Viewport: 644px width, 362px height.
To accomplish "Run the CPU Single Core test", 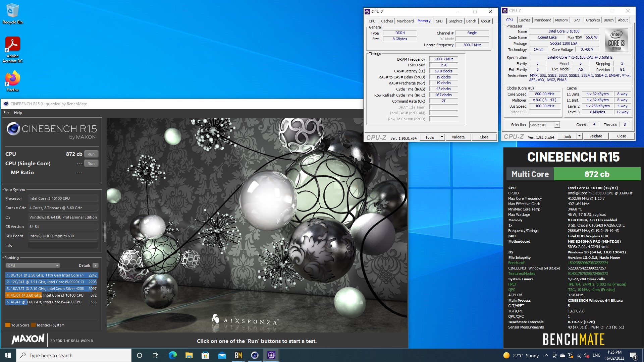I will point(91,164).
